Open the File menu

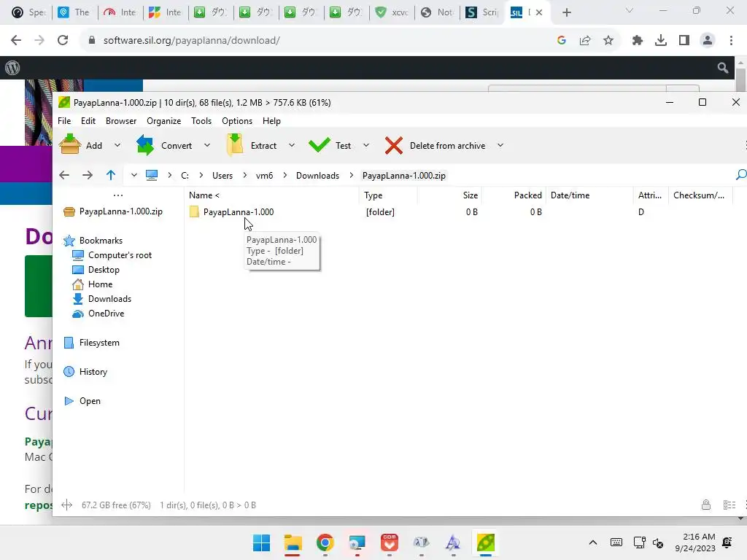pos(64,121)
